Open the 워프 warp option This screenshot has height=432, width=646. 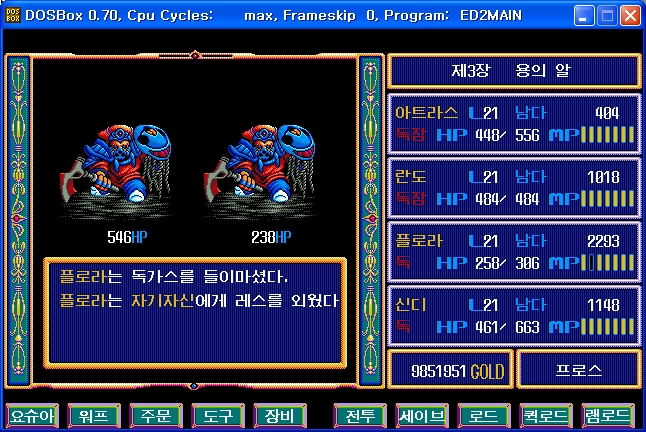click(x=94, y=416)
